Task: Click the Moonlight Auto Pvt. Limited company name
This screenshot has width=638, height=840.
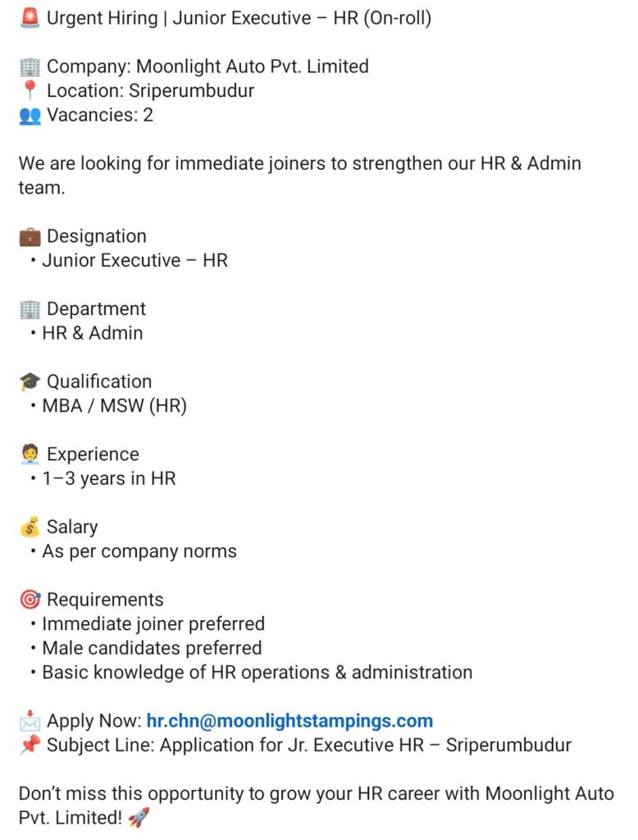Action: point(252,66)
